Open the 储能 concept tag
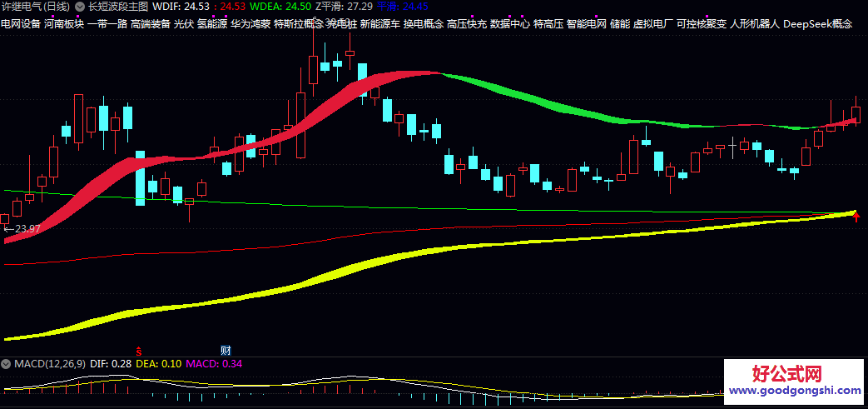Image resolution: width=868 pixels, height=409 pixels. (620, 24)
